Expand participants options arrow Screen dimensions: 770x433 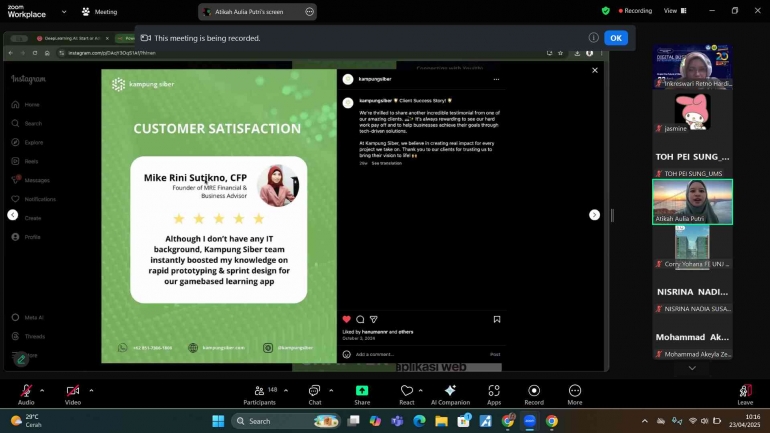click(x=286, y=391)
